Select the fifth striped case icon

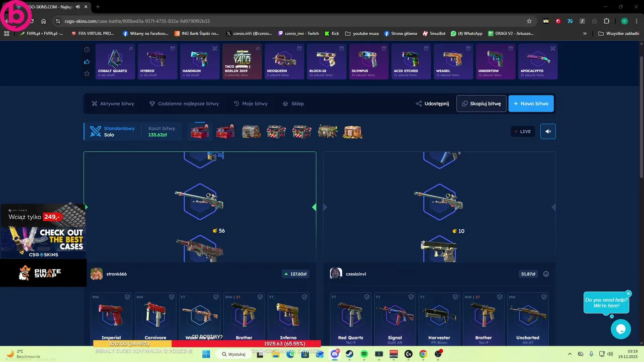302,132
